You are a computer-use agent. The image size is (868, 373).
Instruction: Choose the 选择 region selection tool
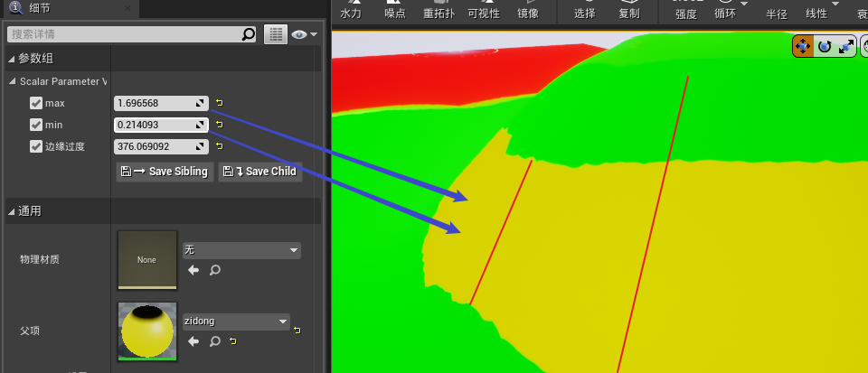(x=585, y=10)
